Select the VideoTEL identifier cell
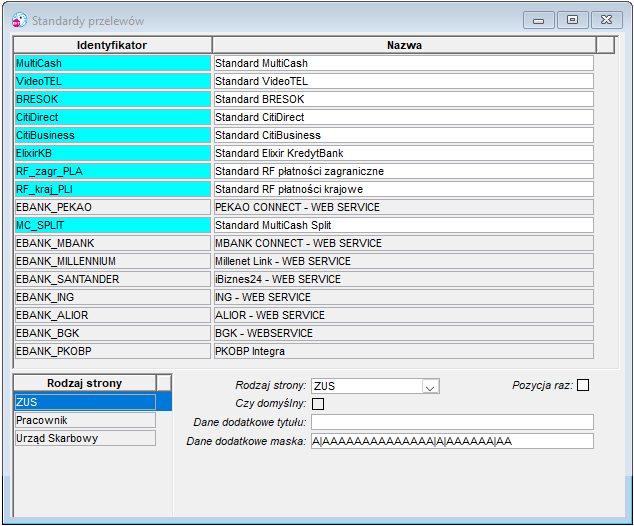This screenshot has height=526, width=634. (x=113, y=81)
